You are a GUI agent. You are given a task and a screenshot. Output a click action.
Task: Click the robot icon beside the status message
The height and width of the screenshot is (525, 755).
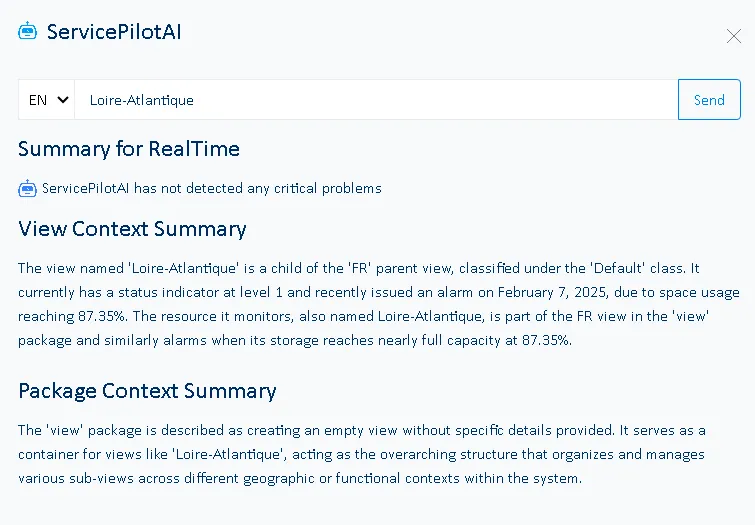point(27,188)
